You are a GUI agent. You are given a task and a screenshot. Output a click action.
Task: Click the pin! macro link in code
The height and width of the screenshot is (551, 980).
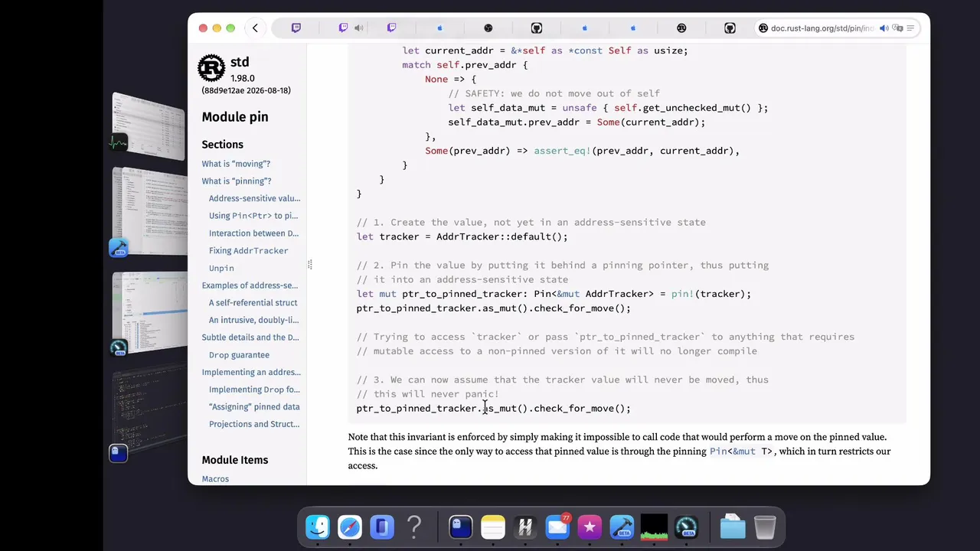coord(682,294)
